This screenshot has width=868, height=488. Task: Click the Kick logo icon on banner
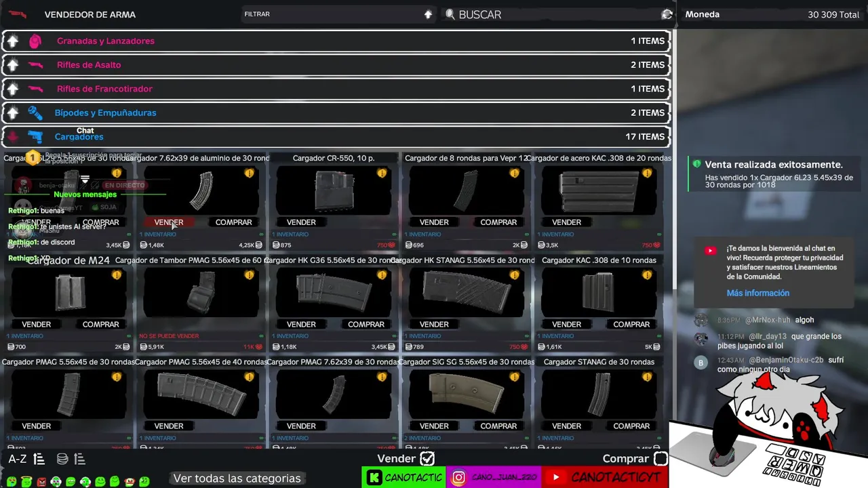[374, 478]
